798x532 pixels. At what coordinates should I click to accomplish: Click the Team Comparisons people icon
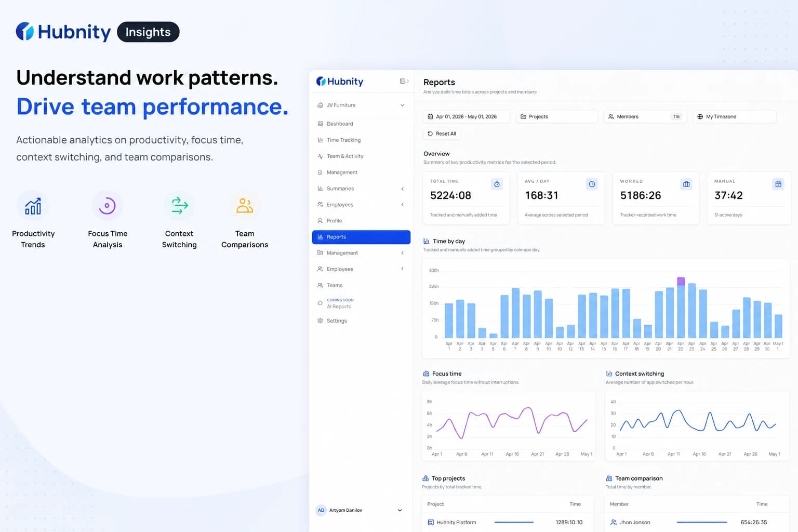(245, 206)
